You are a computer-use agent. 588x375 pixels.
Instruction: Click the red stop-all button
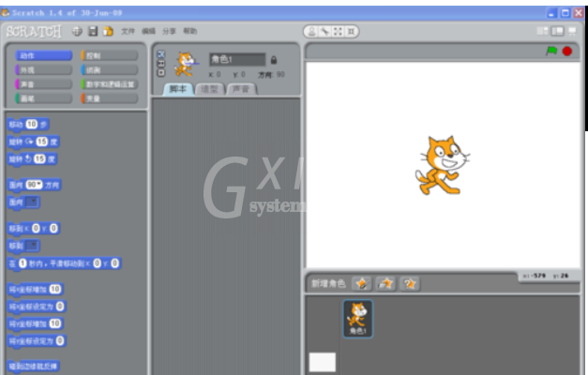pyautogui.click(x=567, y=51)
